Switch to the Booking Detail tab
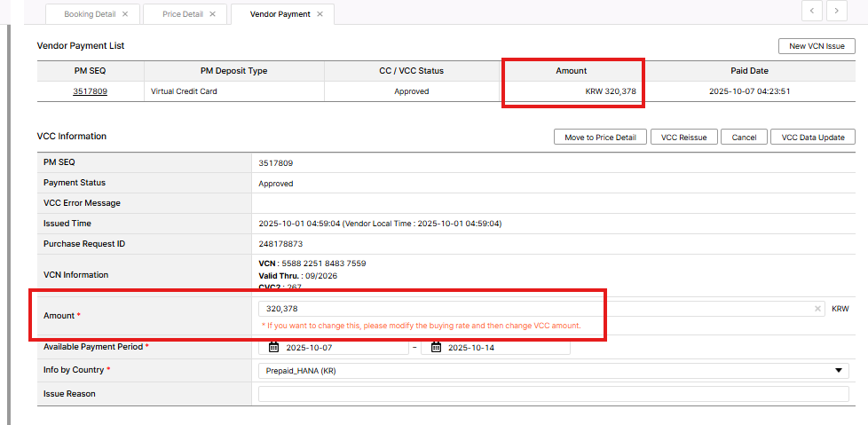Image resolution: width=868 pixels, height=425 pixels. (x=90, y=14)
